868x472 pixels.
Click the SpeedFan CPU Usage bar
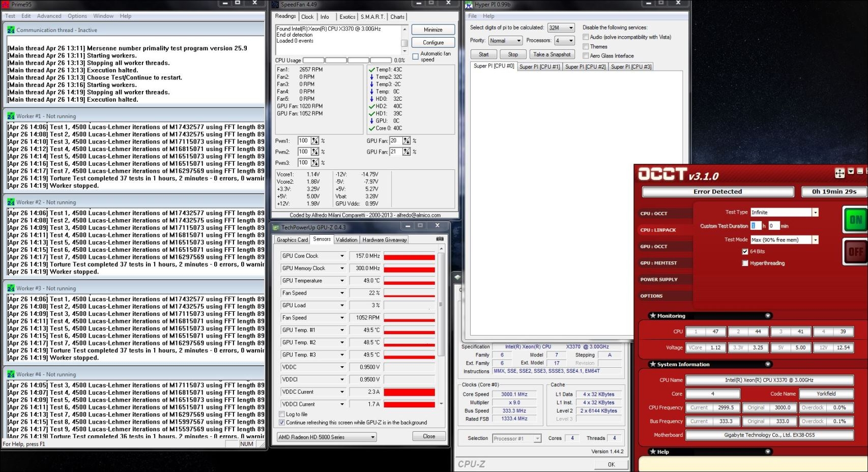tap(347, 60)
